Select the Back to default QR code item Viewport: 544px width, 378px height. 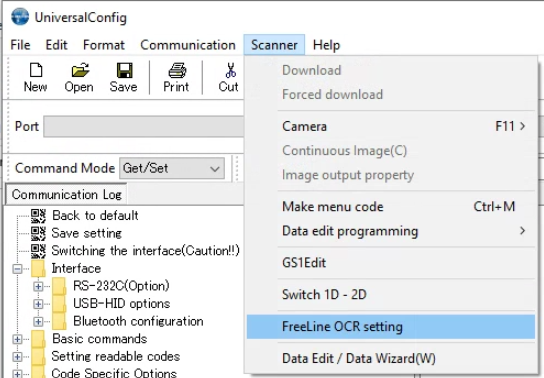click(38, 216)
